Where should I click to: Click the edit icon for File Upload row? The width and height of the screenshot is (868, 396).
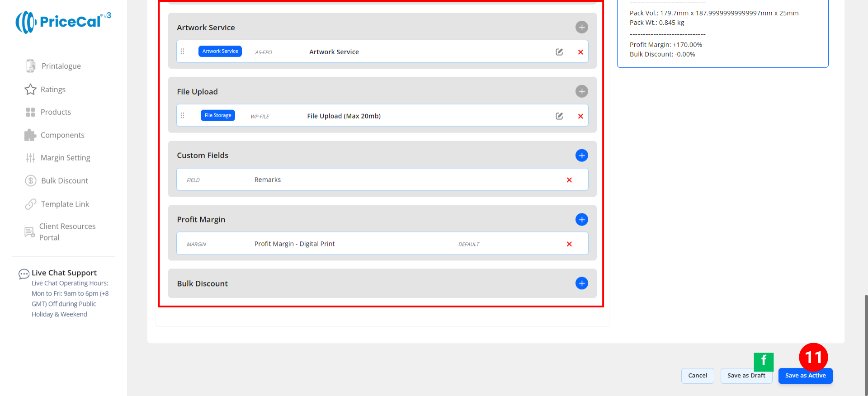(x=559, y=116)
